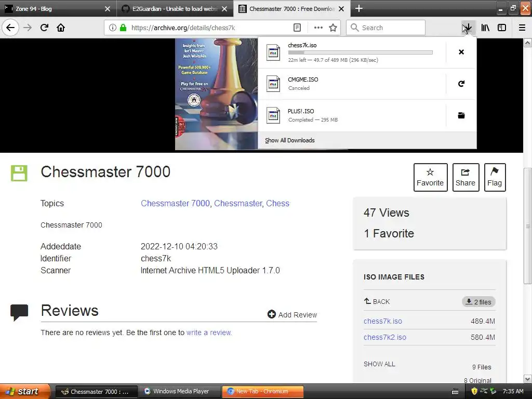The width and height of the screenshot is (532, 399).
Task: Download chess7k.iso from file list
Action: pos(383,321)
